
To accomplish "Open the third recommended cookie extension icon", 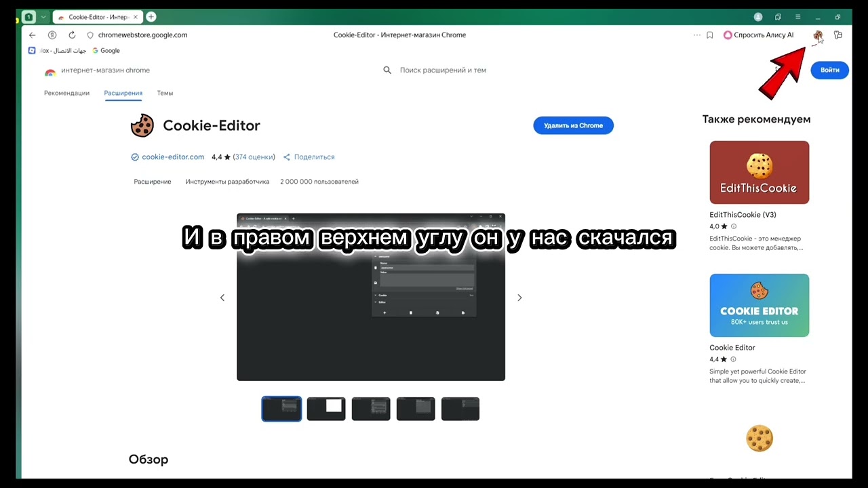I will tap(759, 439).
